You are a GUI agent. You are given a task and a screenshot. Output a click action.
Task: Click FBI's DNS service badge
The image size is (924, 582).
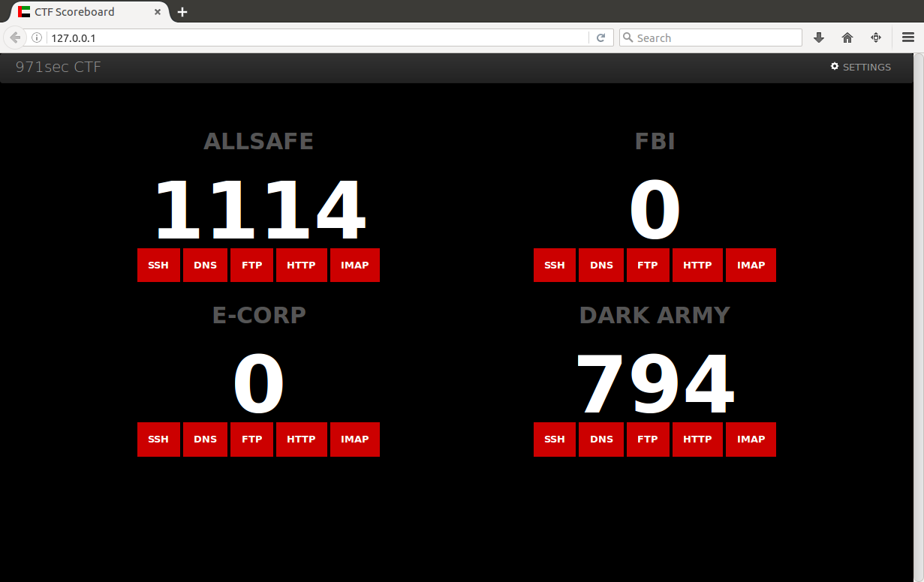point(601,265)
